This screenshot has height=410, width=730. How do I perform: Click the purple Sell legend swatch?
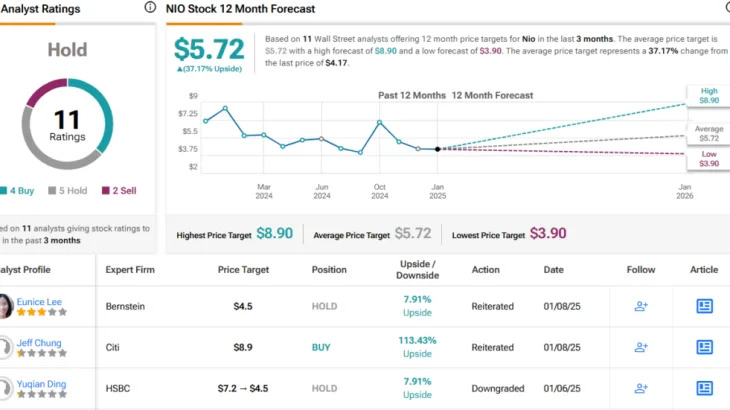(x=106, y=190)
